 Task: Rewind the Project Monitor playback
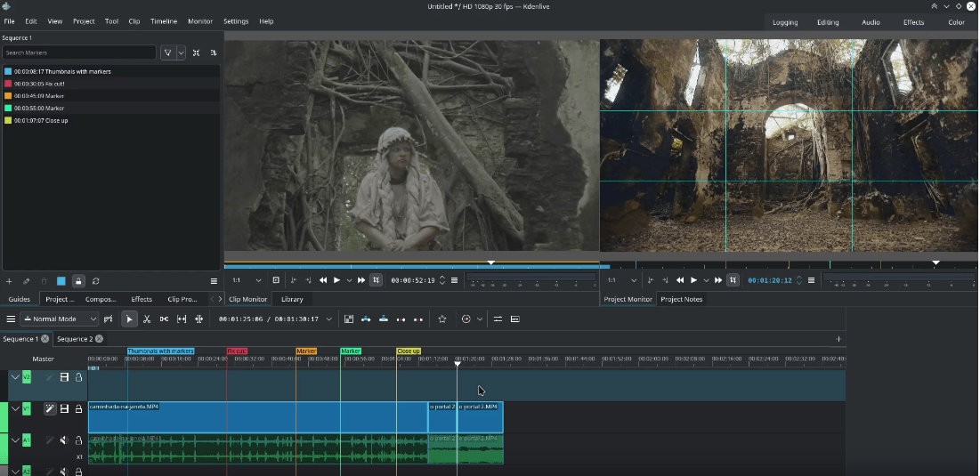(x=680, y=280)
